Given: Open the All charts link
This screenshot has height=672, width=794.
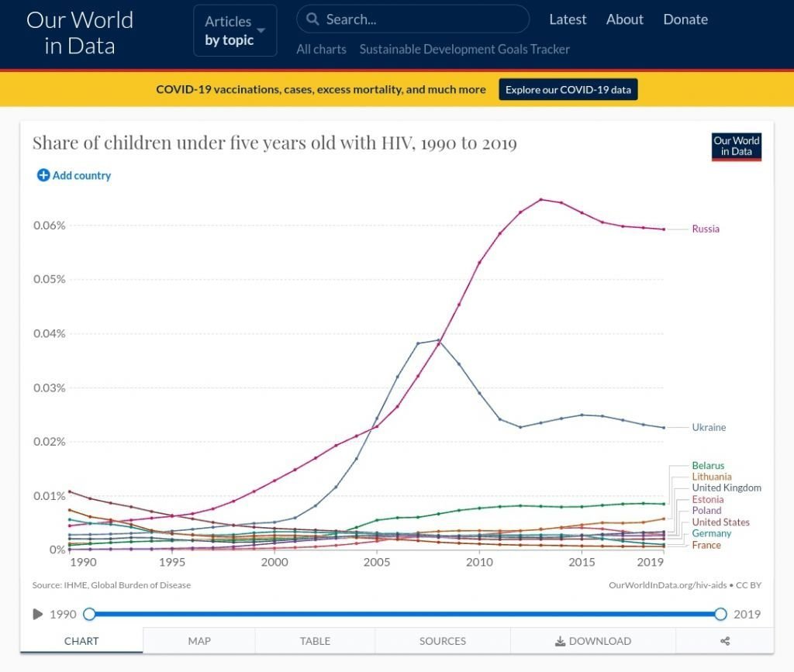Looking at the screenshot, I should coord(321,49).
